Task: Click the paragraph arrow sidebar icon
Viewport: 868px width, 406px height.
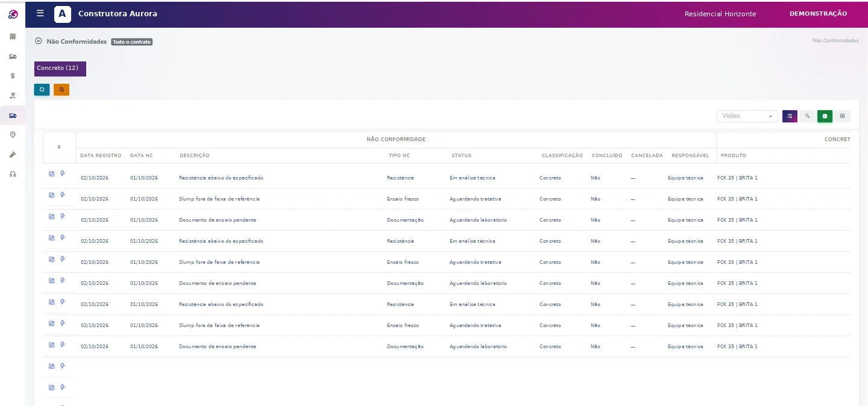Action: pos(13,96)
